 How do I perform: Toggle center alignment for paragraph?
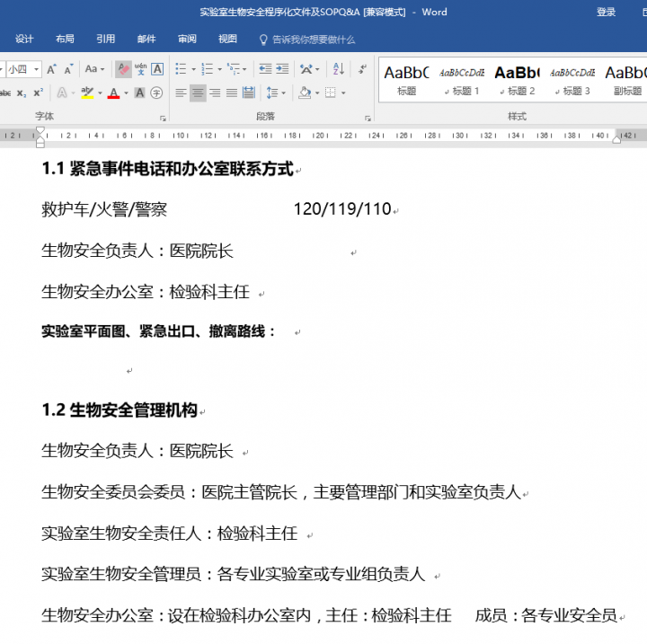click(x=198, y=93)
